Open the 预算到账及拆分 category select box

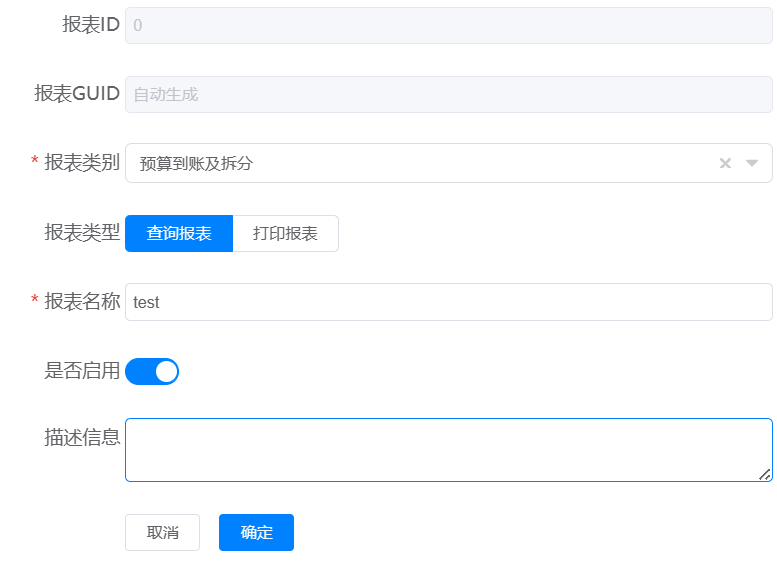pyautogui.click(x=448, y=163)
